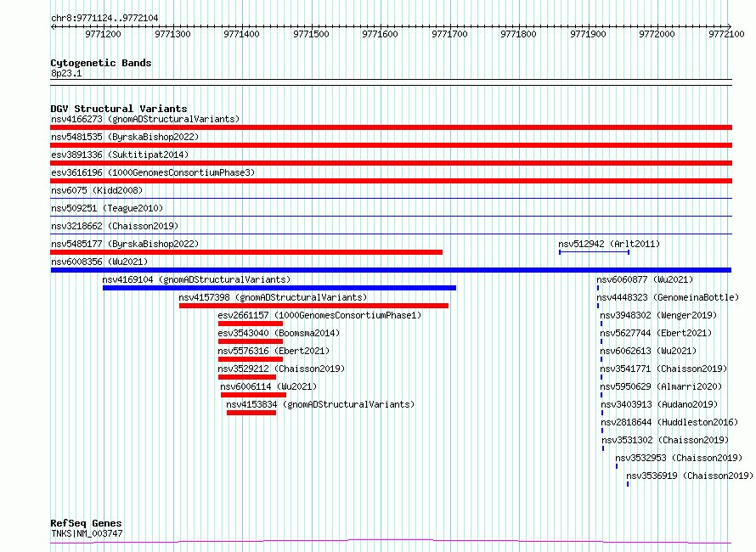Open esv3616196 1000GenomesConsortiumPhase3 entry

point(153,172)
